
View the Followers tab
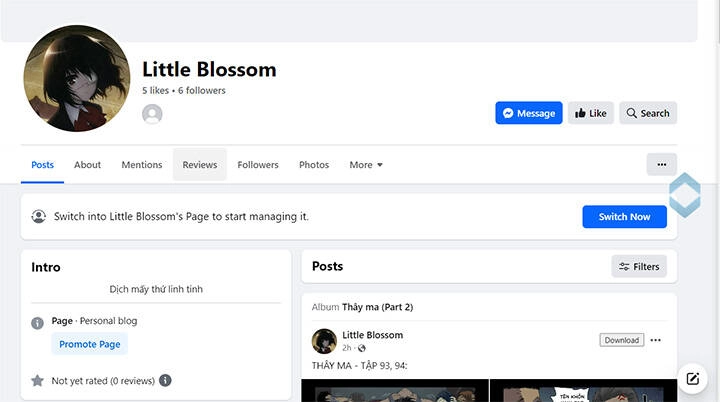pyautogui.click(x=257, y=165)
